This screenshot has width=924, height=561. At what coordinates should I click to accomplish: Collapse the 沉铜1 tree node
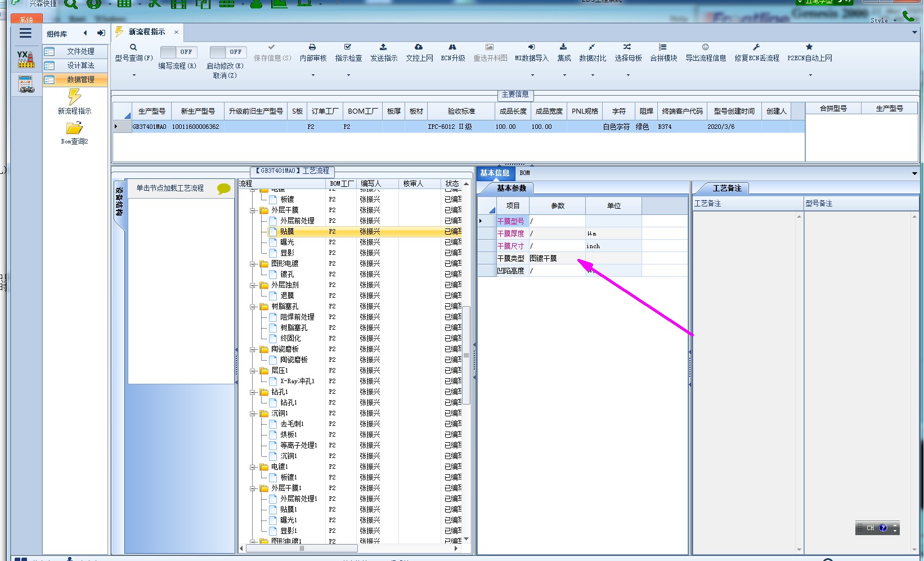253,414
